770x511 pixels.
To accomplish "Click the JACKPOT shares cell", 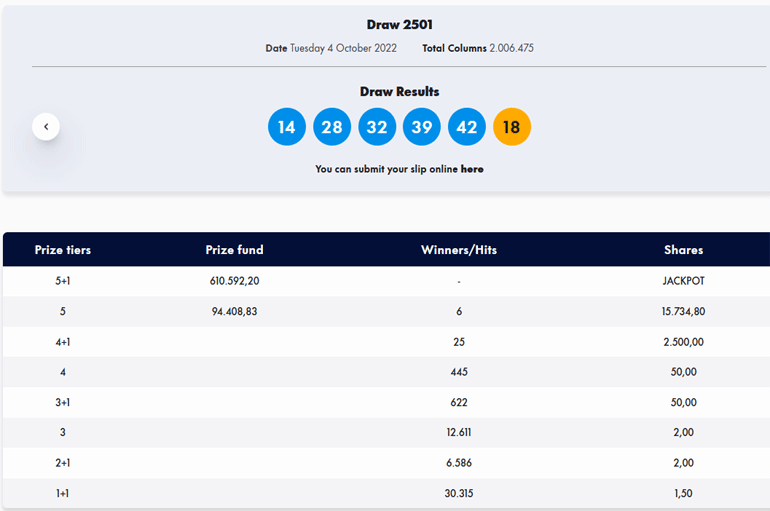I will [x=683, y=281].
